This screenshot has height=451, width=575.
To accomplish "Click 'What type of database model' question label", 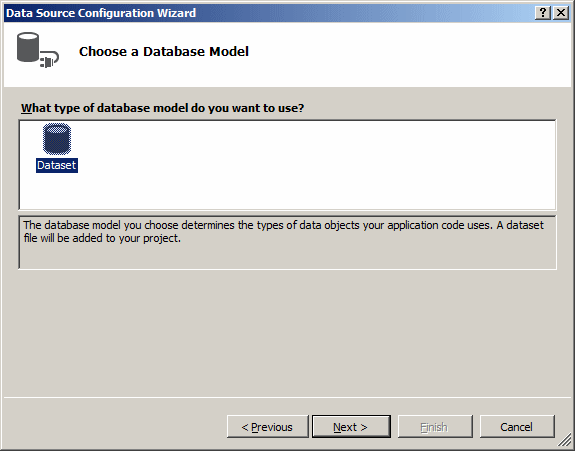I will coord(162,108).
